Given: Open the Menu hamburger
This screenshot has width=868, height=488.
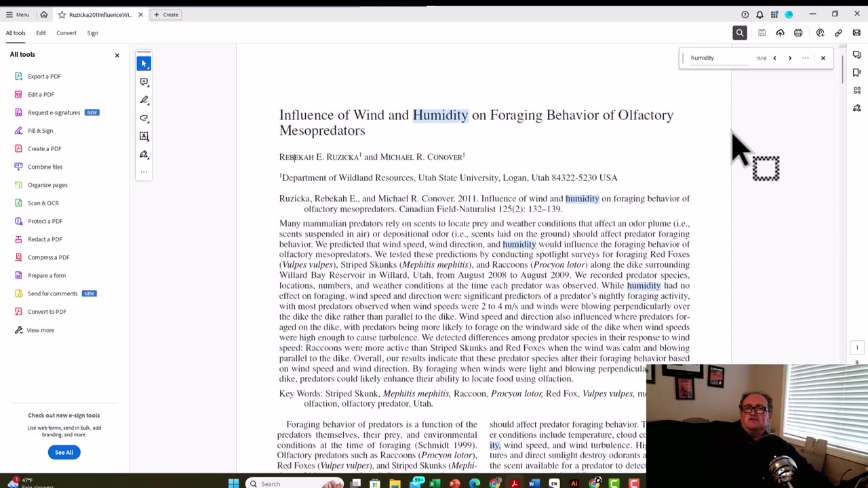Looking at the screenshot, I should (17, 14).
